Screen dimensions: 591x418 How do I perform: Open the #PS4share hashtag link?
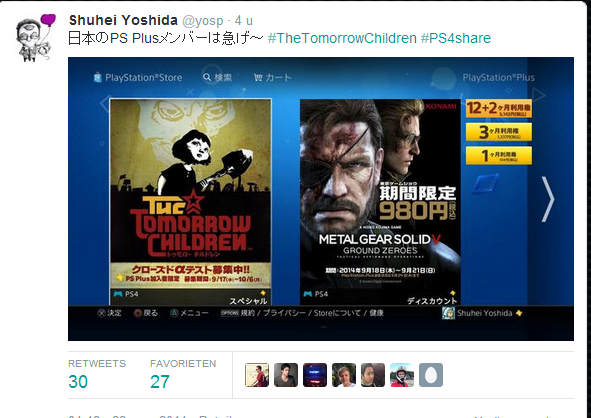point(456,38)
